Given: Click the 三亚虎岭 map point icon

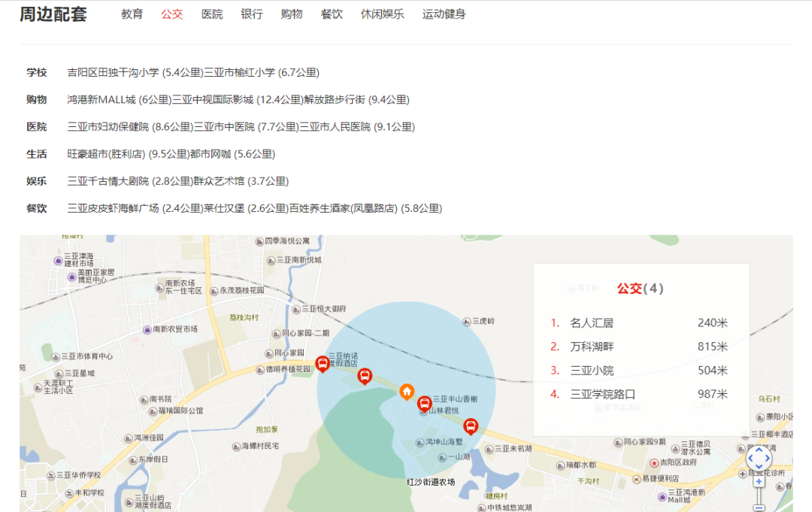Looking at the screenshot, I should tap(467, 322).
